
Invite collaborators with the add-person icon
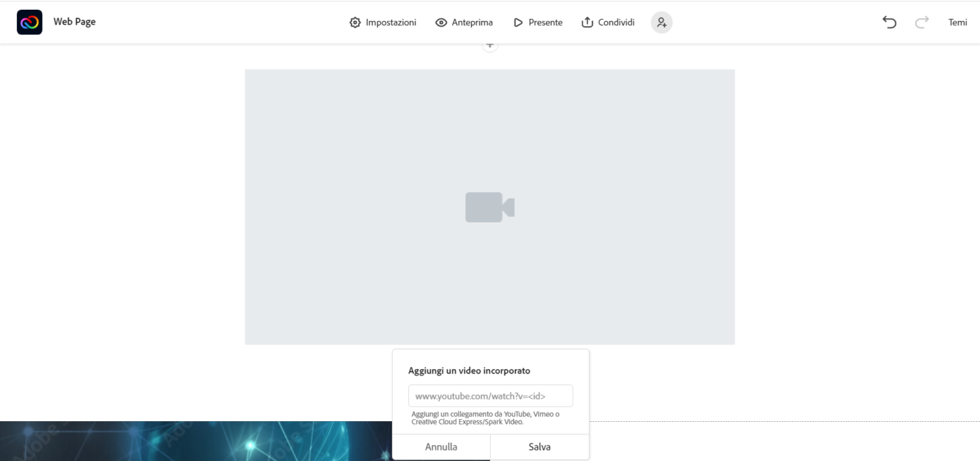tap(661, 22)
